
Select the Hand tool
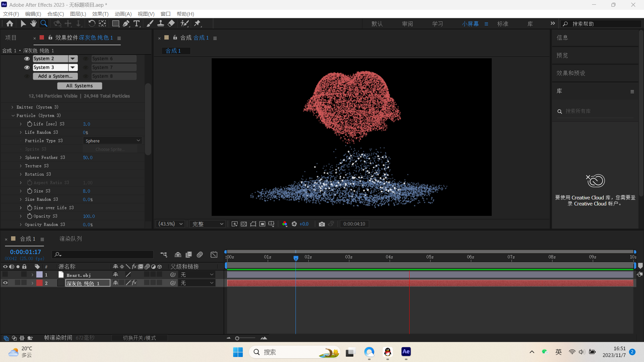pos(33,23)
